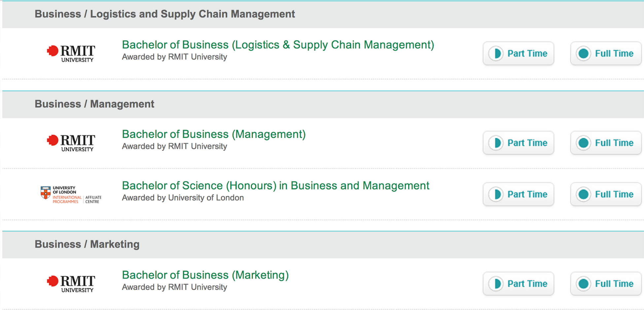
Task: Select Full Time for Bachelor of Business (Management)
Action: point(606,143)
